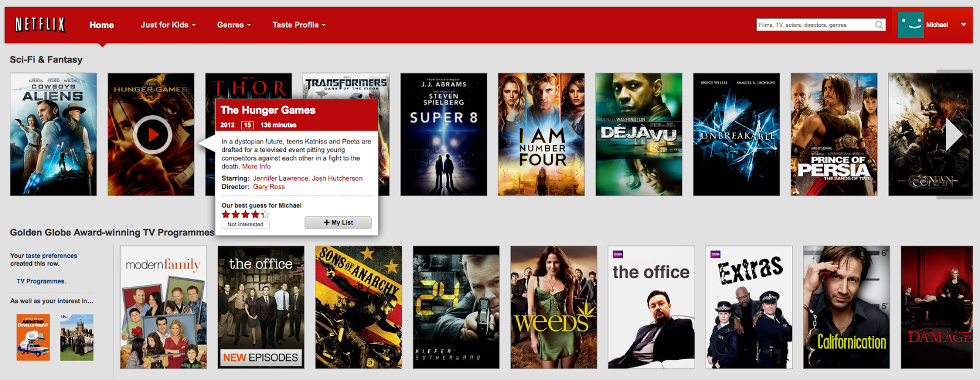Click the Sci-Fi & Fantasy row heading
Viewport: 980px width, 380px height.
pyautogui.click(x=46, y=59)
